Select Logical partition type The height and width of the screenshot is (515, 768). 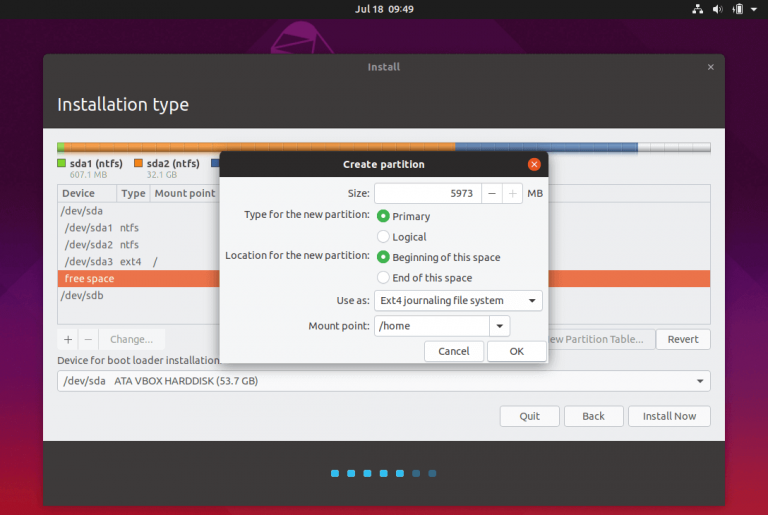(x=383, y=237)
